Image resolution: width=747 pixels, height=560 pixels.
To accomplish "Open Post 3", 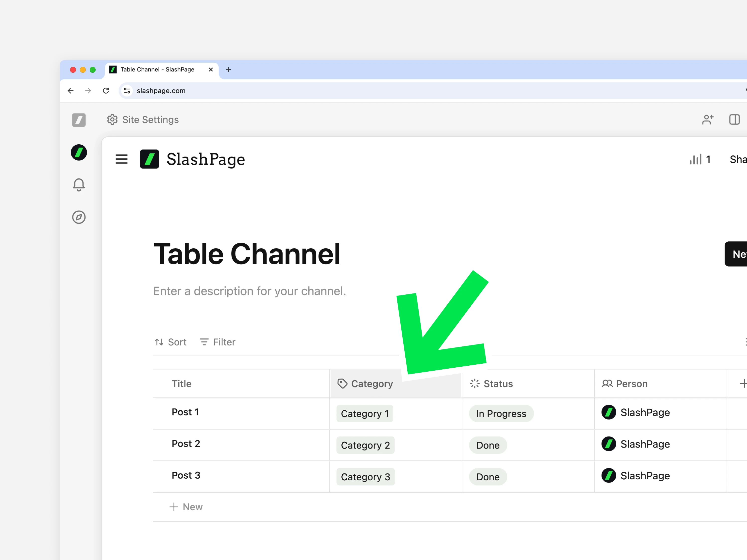I will click(186, 475).
